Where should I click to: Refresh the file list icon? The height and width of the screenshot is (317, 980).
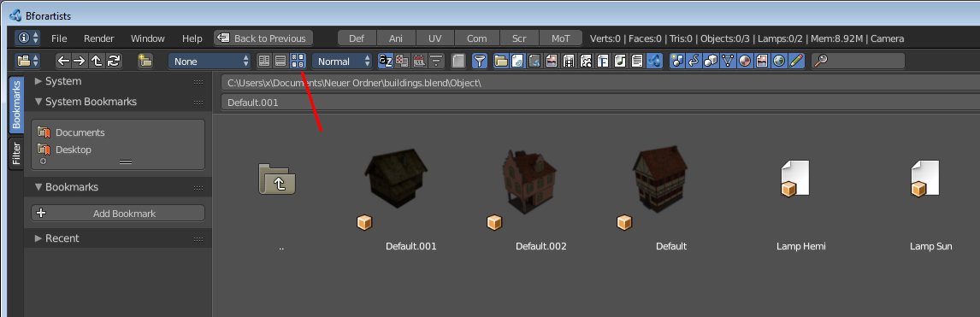[x=113, y=61]
